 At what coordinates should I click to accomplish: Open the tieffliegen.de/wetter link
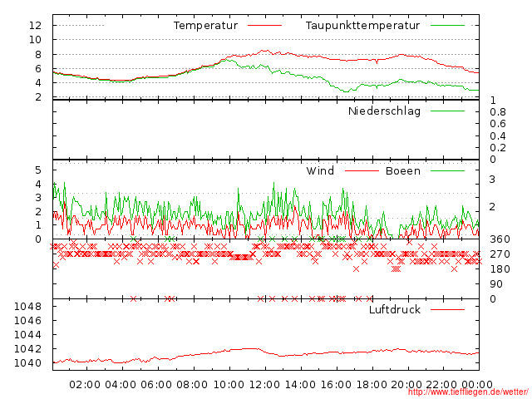point(468,392)
